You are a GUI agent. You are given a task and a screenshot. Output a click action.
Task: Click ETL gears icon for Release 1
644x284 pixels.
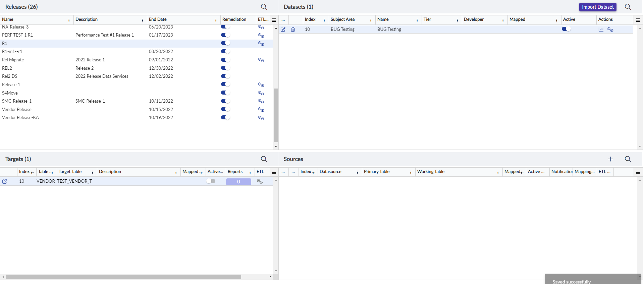tap(261, 85)
